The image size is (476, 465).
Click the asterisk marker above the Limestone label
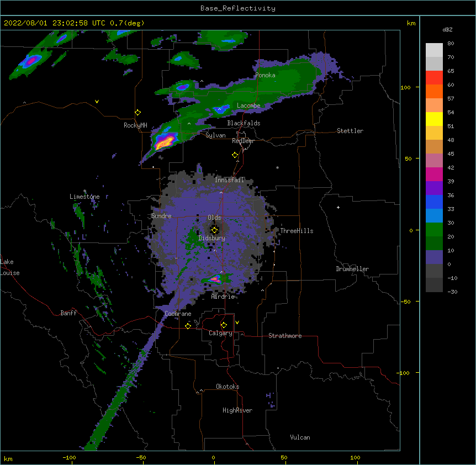pos(85,191)
